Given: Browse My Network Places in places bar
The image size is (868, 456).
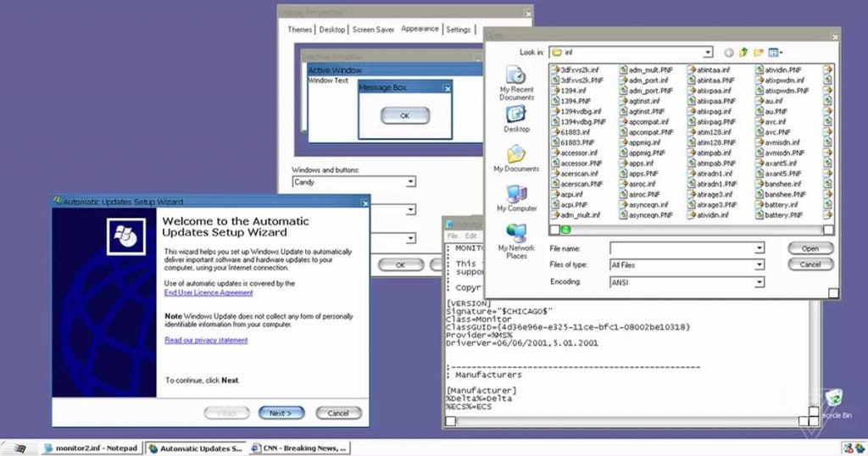Looking at the screenshot, I should point(516,242).
